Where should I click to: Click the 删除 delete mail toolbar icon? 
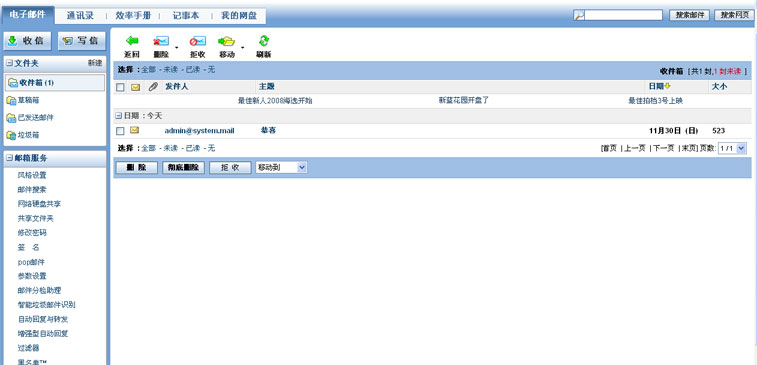click(161, 41)
